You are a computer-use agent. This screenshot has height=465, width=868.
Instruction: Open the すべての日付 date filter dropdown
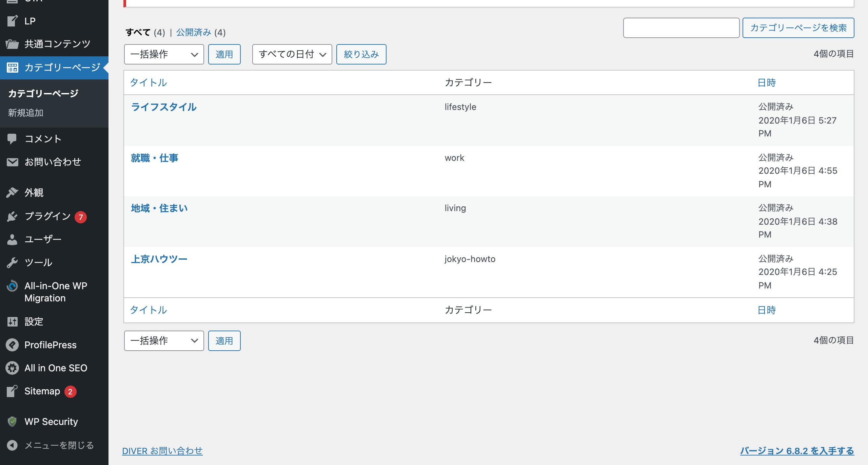292,54
